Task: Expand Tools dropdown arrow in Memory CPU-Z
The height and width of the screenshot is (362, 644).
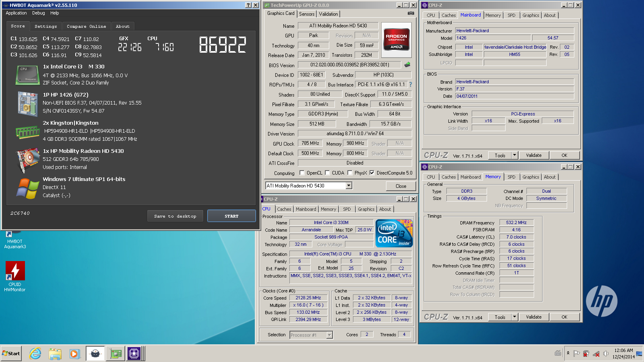Action: coord(514,317)
